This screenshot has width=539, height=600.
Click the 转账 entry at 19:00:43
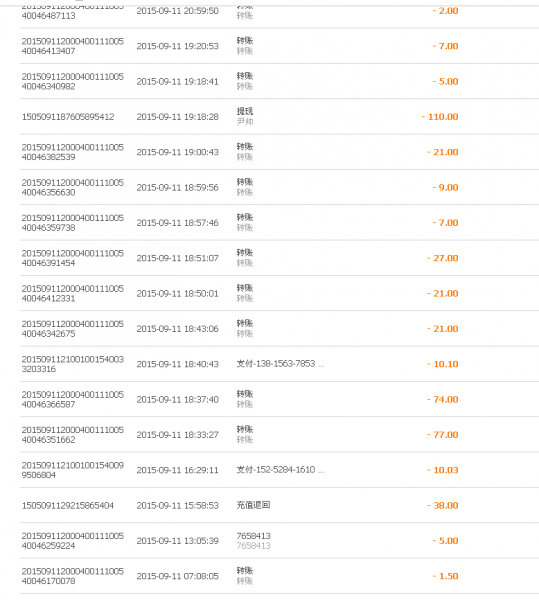(x=245, y=147)
